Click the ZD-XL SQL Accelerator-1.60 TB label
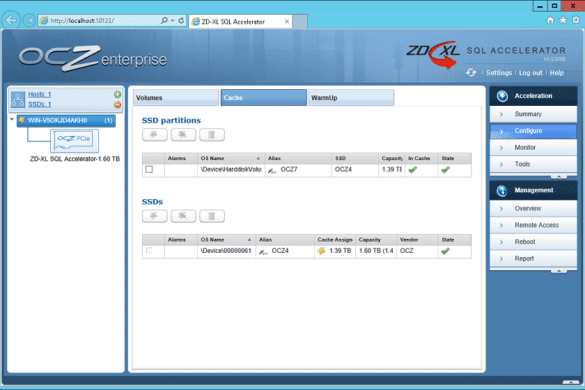The image size is (585, 390). click(x=75, y=159)
